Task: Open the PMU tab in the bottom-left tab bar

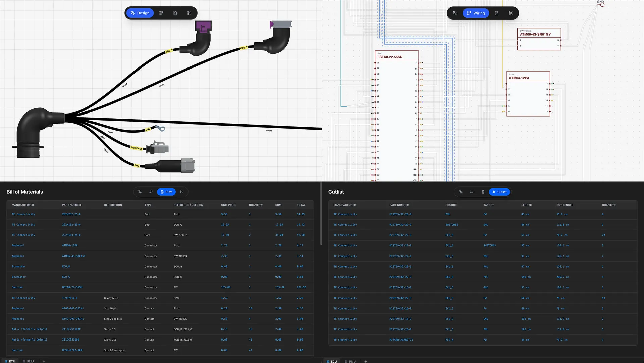Action: coord(29,361)
